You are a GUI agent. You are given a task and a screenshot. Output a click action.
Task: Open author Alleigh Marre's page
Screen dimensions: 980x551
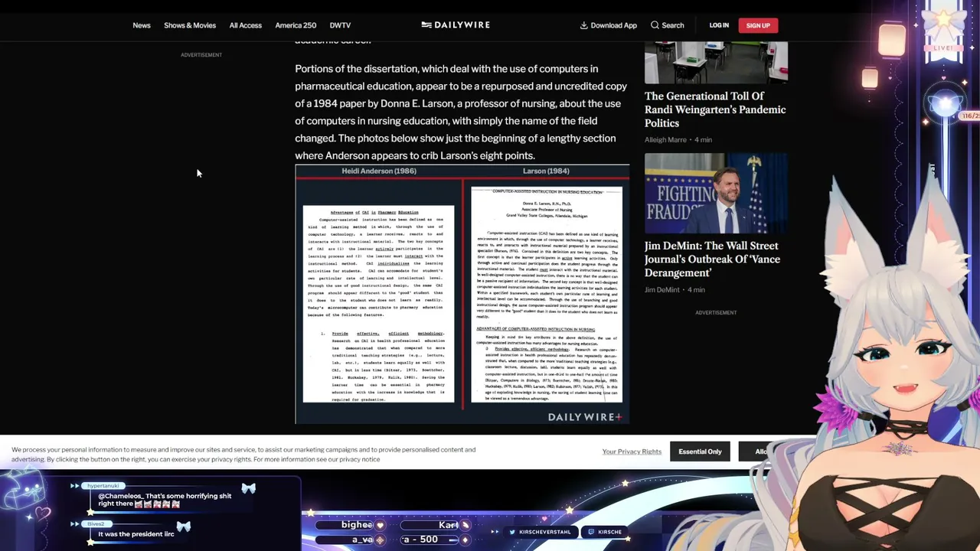click(x=665, y=140)
